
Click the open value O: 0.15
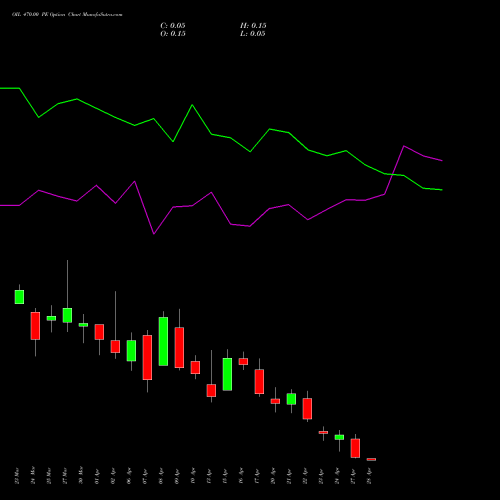(x=173, y=34)
